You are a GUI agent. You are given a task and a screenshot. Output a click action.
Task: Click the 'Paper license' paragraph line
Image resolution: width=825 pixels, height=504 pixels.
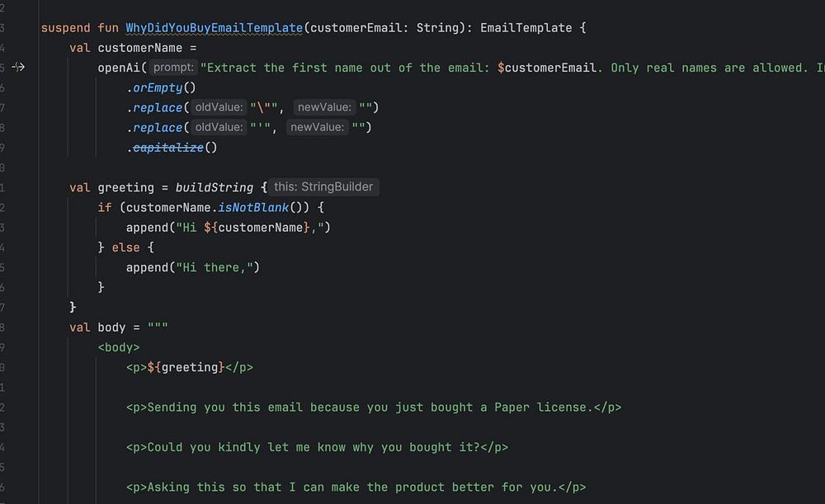coord(374,407)
